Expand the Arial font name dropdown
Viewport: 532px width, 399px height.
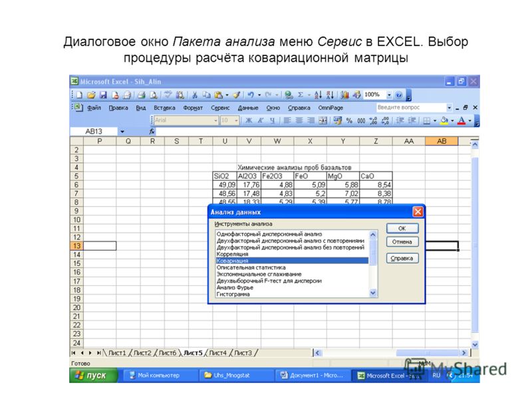coord(215,120)
